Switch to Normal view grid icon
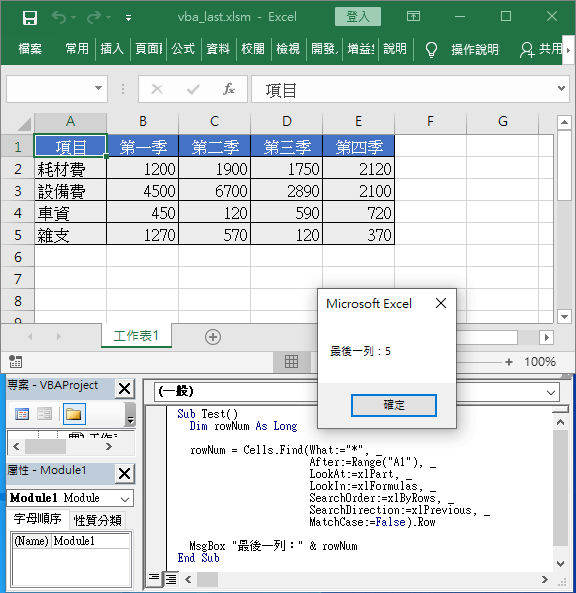576x593 pixels. 291,362
